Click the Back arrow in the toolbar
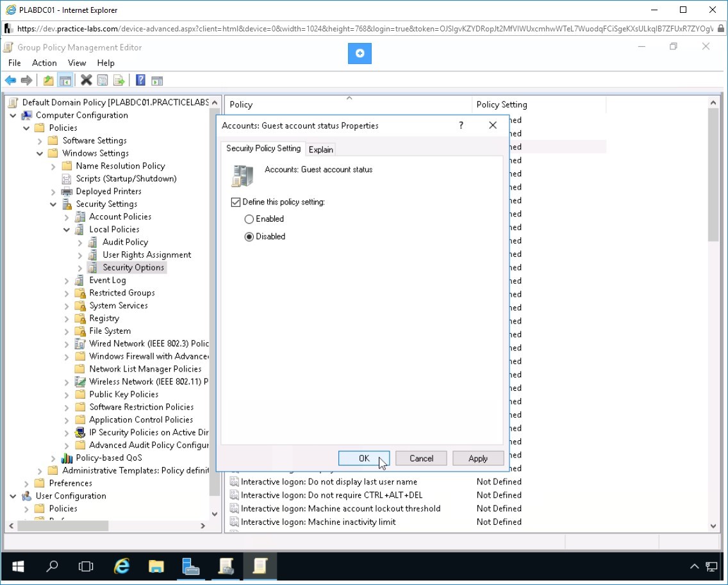Viewport: 728px width, 585px height. click(10, 80)
